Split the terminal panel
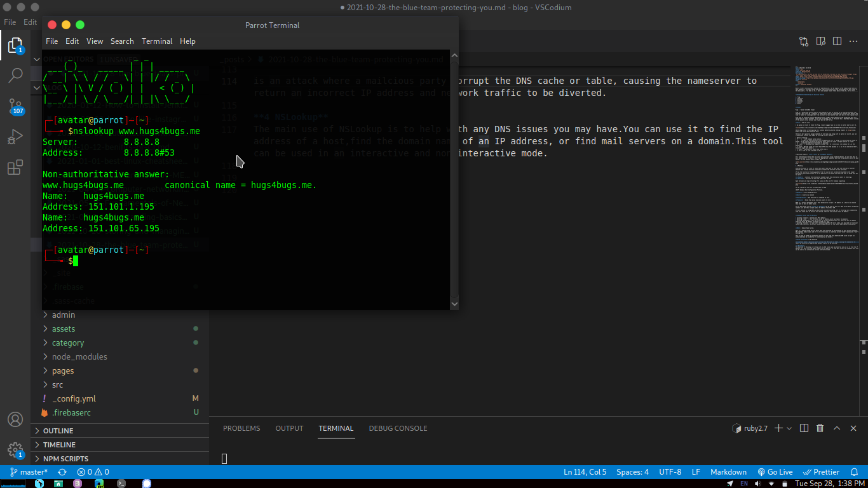Screen dimensions: 868x488 [804, 428]
